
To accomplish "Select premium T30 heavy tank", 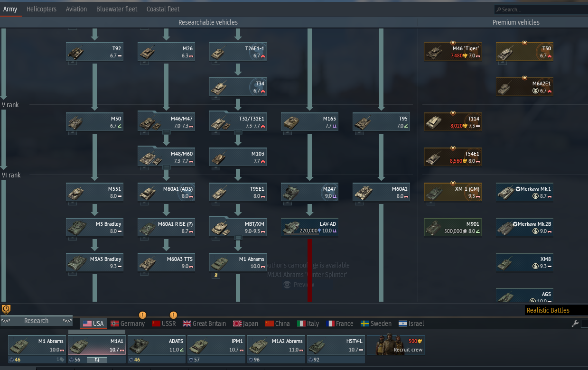I will [x=524, y=52].
